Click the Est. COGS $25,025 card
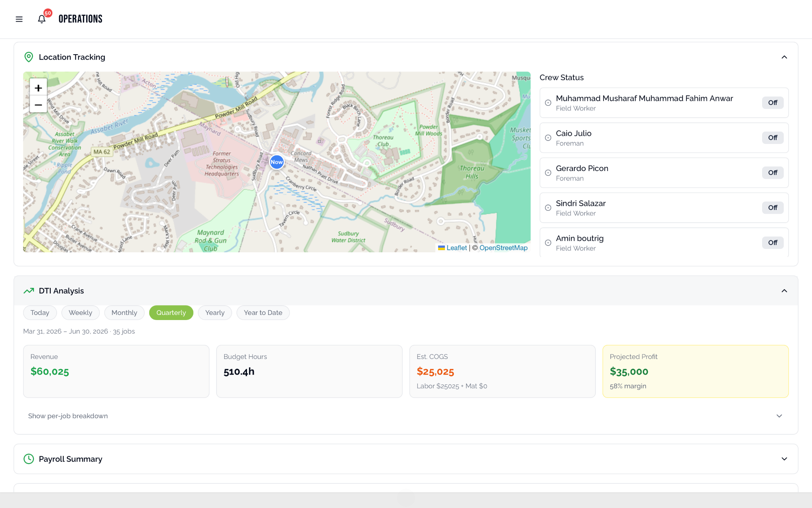Viewport: 812px width, 508px height. click(502, 371)
